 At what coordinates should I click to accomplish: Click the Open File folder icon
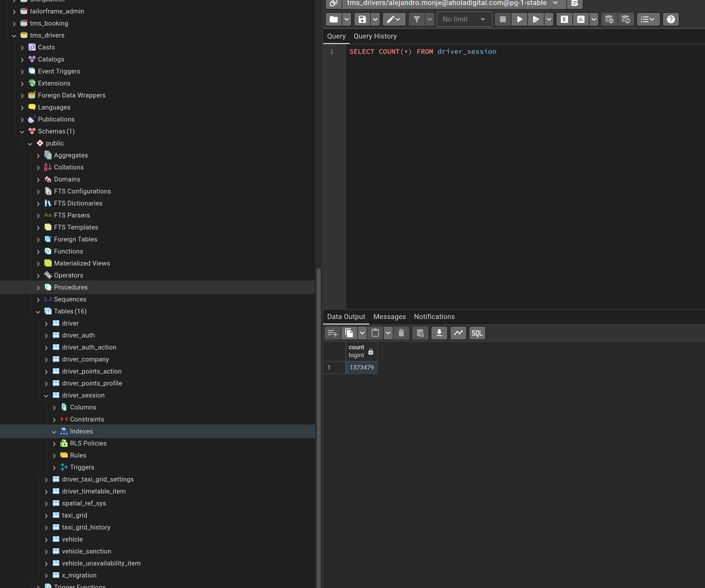(x=334, y=19)
